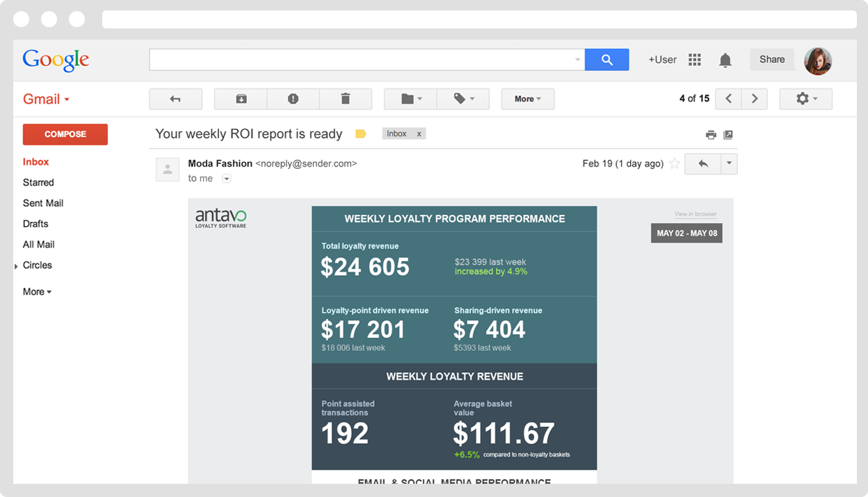Click the 'increased by 4.9%' text

pyautogui.click(x=491, y=272)
